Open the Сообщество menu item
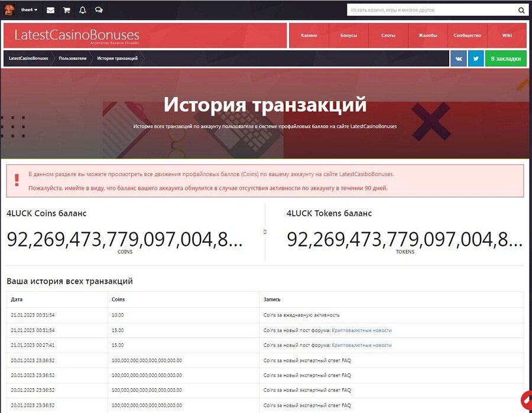This screenshot has height=413, width=532. pos(468,35)
